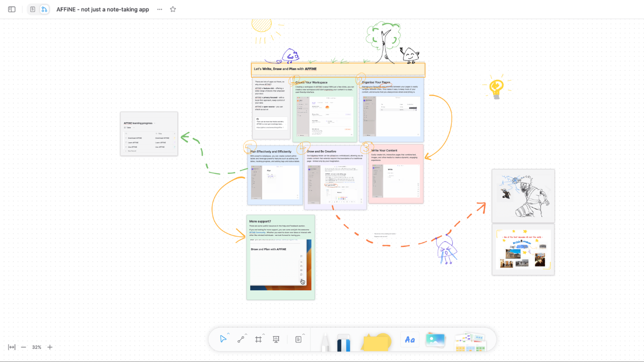Start presentation mode from toolbar

[276, 339]
